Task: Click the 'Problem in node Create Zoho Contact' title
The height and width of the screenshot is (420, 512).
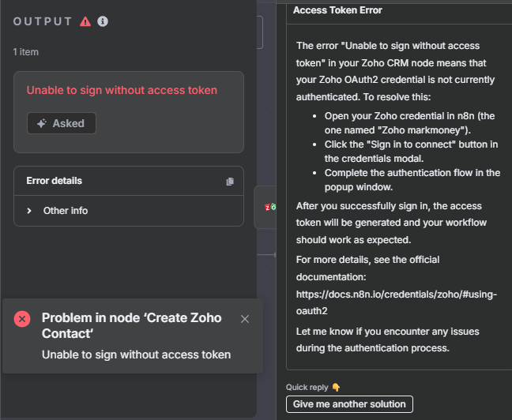Action: tap(132, 326)
